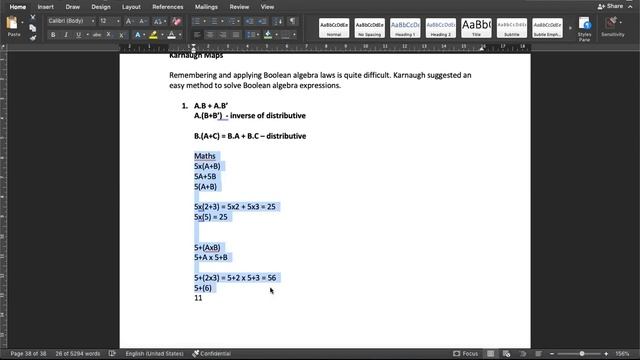640x360 pixels.
Task: Decrease font size with smaller A
Action: click(142, 21)
